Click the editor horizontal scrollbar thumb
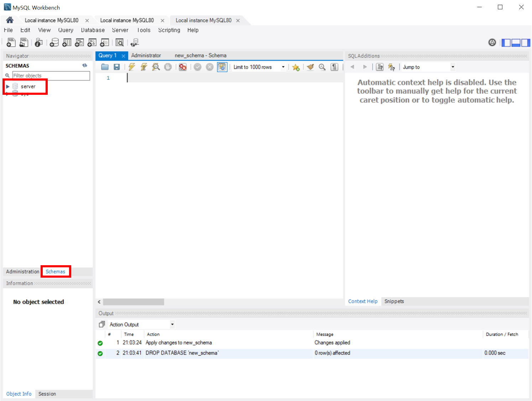The image size is (532, 401). (134, 302)
